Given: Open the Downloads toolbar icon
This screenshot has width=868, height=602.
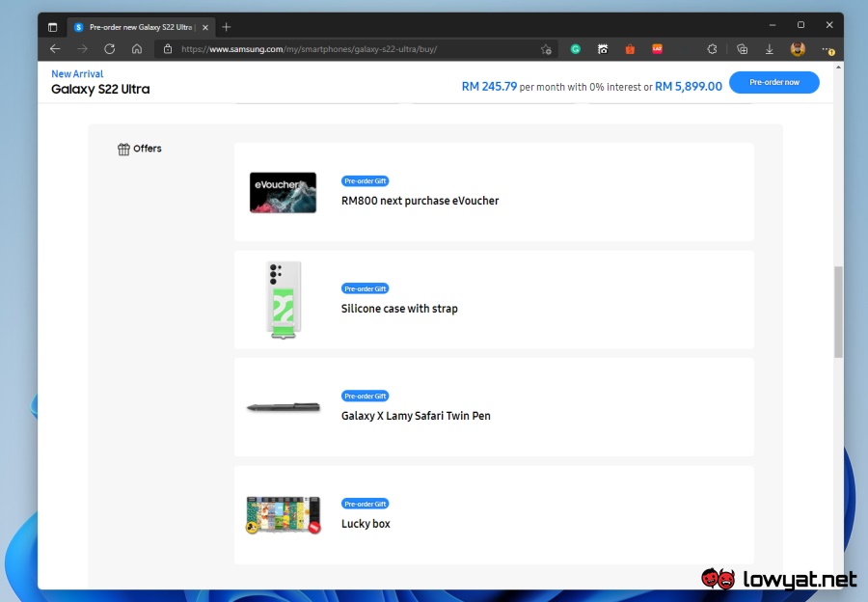Looking at the screenshot, I should 770,49.
